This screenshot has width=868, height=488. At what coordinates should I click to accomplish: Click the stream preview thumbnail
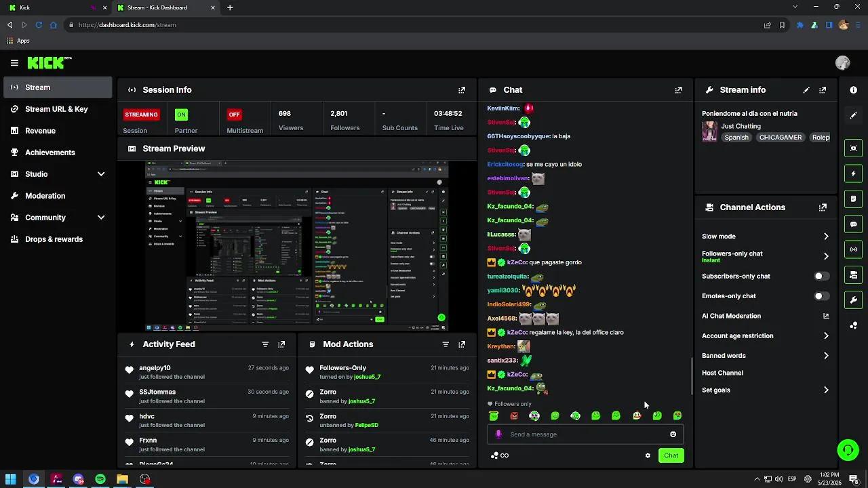click(297, 246)
